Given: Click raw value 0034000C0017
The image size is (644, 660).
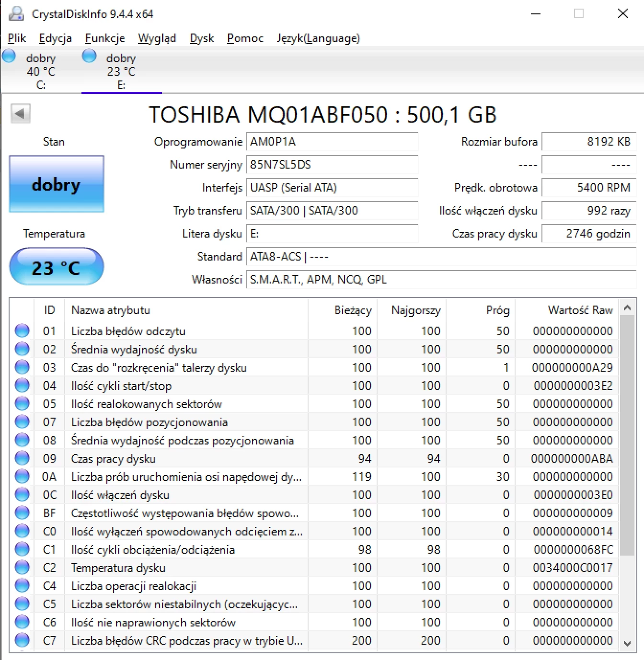Looking at the screenshot, I should point(573,568).
